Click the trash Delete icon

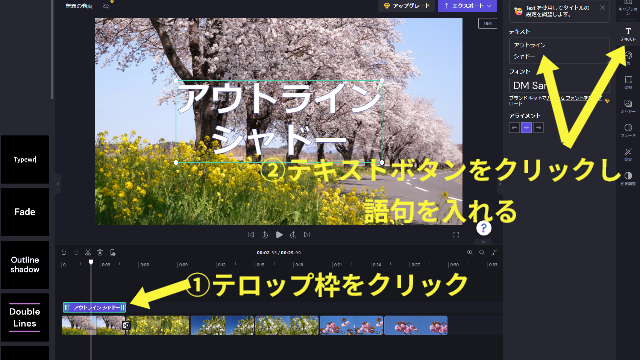[100, 253]
